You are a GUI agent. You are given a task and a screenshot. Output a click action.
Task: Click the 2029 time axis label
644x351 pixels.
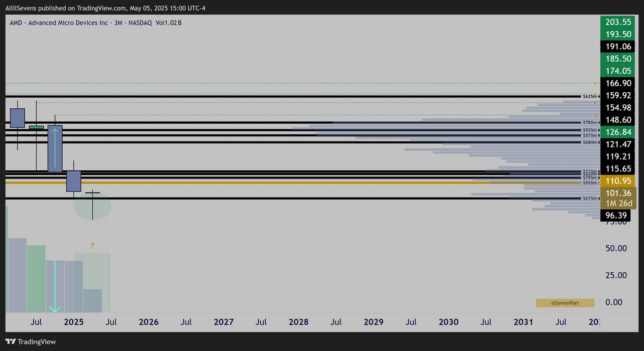pos(374,322)
